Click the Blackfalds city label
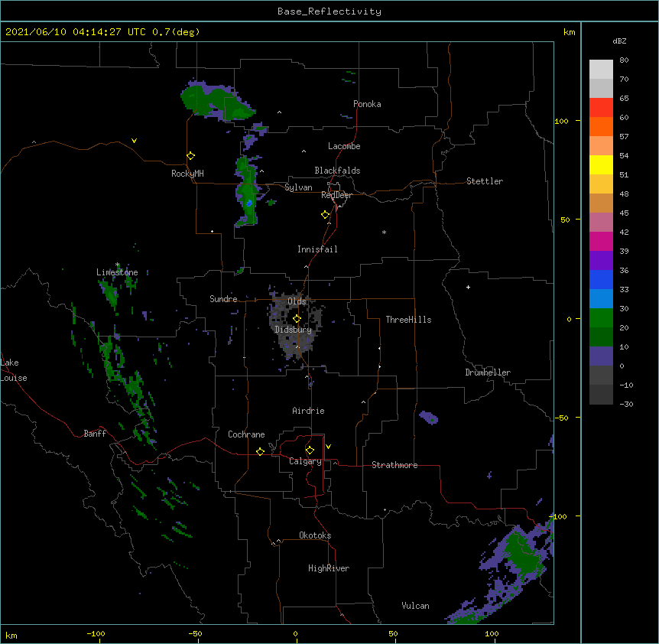Image resolution: width=659 pixels, height=644 pixels. [337, 171]
